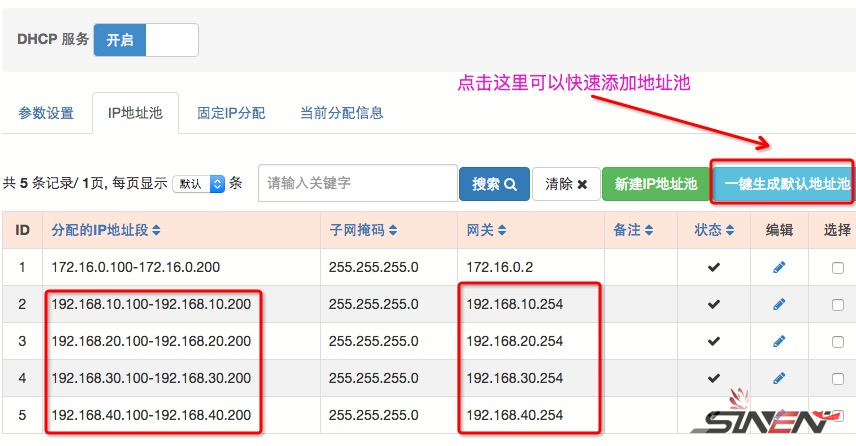Click the ID column header
This screenshot has width=856, height=446.
[22, 230]
